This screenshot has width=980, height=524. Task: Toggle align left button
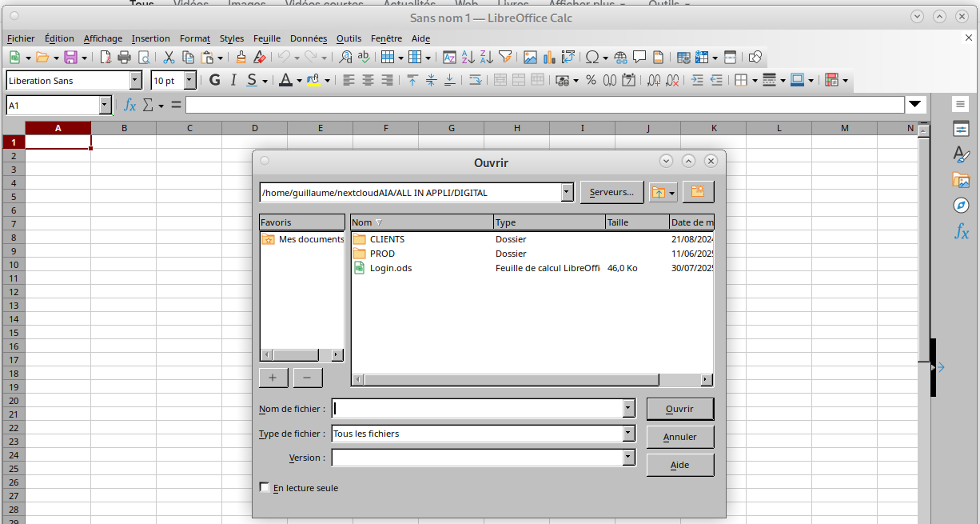coord(349,80)
